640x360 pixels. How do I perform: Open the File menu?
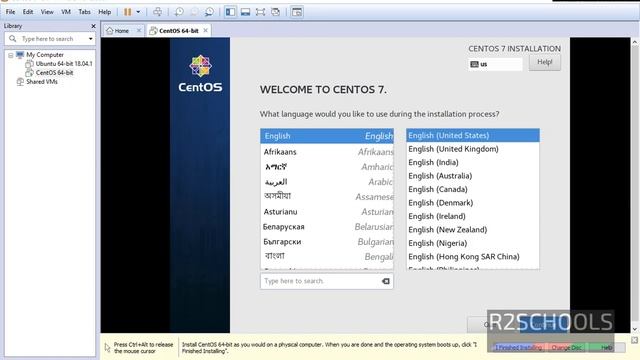10,12
